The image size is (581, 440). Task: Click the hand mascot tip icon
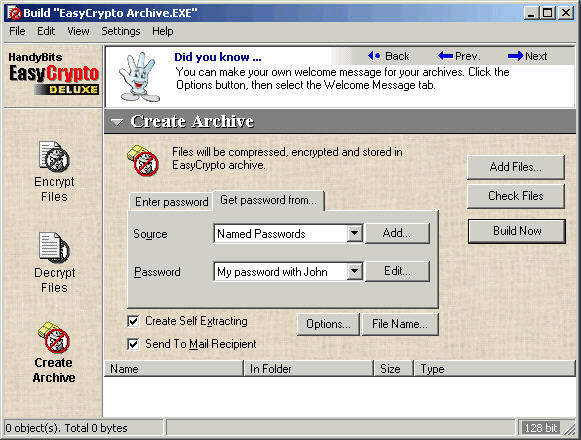(139, 77)
